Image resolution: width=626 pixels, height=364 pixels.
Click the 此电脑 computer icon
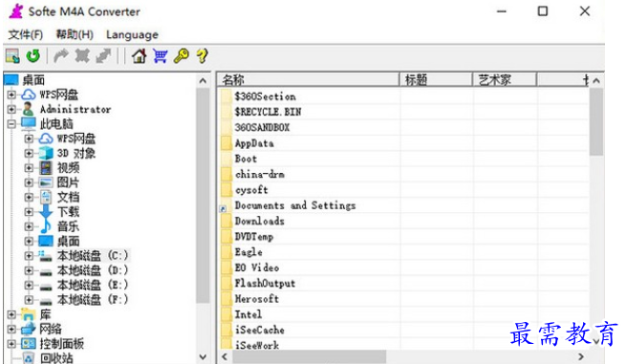tap(29, 124)
